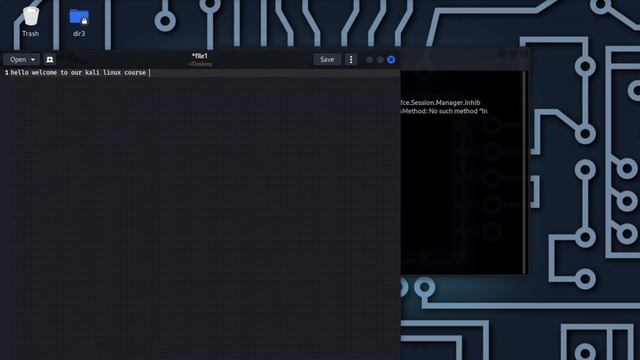Screen dimensions: 640x360
Task: Click the Session.Manager.Inhib terminal line
Action: [440, 102]
